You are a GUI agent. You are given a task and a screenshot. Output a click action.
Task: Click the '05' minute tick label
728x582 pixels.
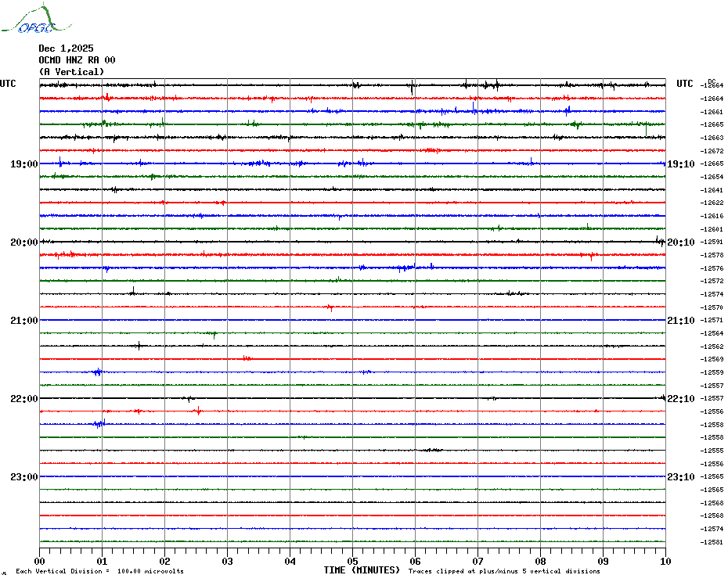[353, 561]
